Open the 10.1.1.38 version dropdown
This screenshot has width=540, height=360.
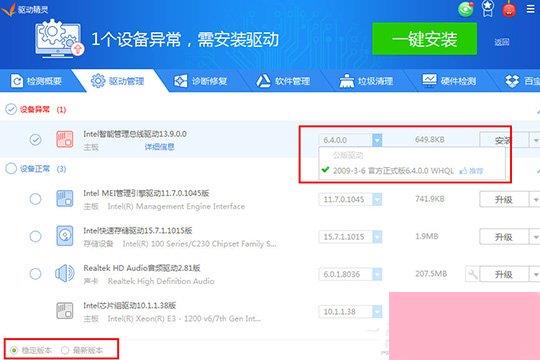tap(377, 311)
